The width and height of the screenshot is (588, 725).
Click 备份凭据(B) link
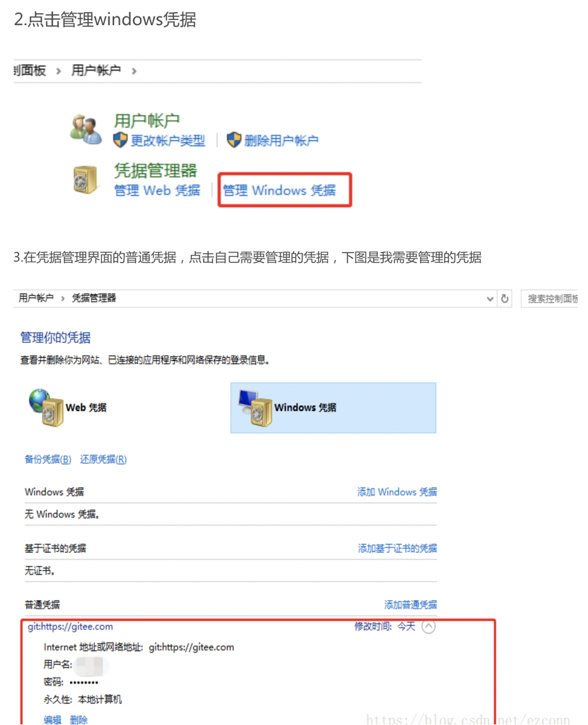[48, 459]
